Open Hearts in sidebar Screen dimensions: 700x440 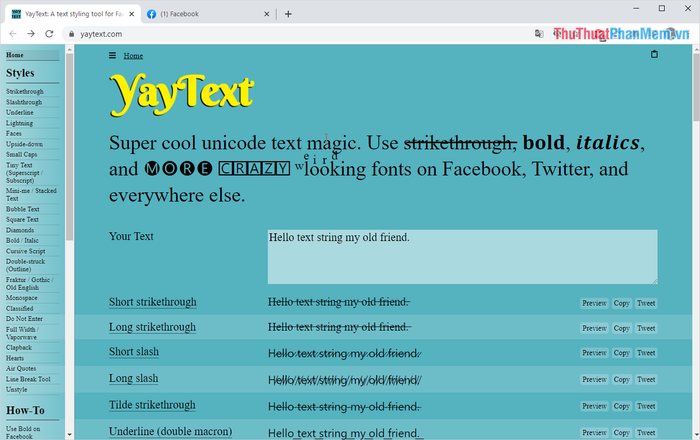tap(15, 358)
